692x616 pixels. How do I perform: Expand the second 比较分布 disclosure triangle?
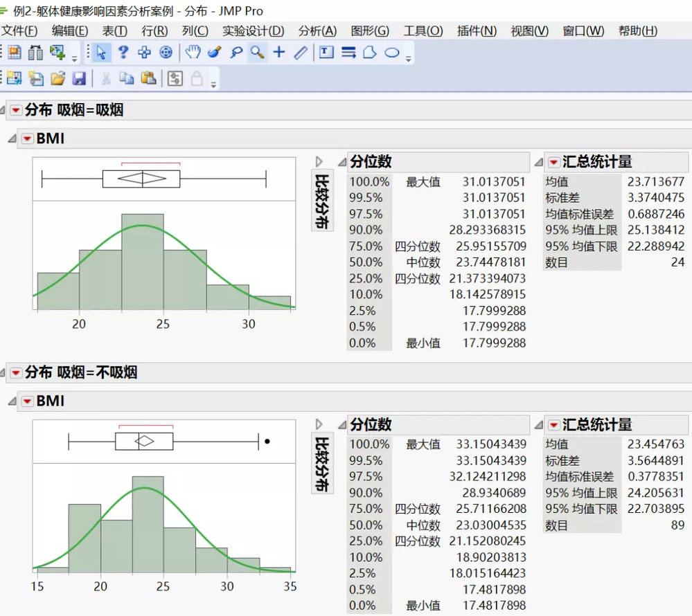[319, 424]
